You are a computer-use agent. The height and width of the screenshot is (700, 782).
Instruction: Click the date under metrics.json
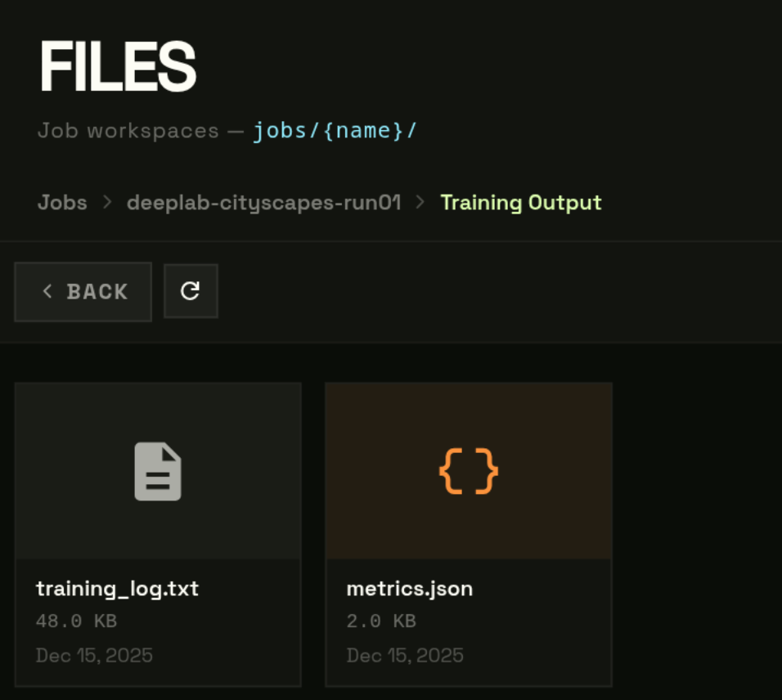(405, 655)
